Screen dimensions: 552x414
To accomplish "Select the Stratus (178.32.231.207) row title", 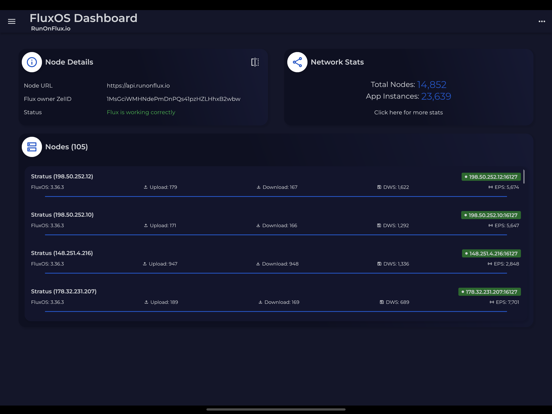I will (64, 291).
